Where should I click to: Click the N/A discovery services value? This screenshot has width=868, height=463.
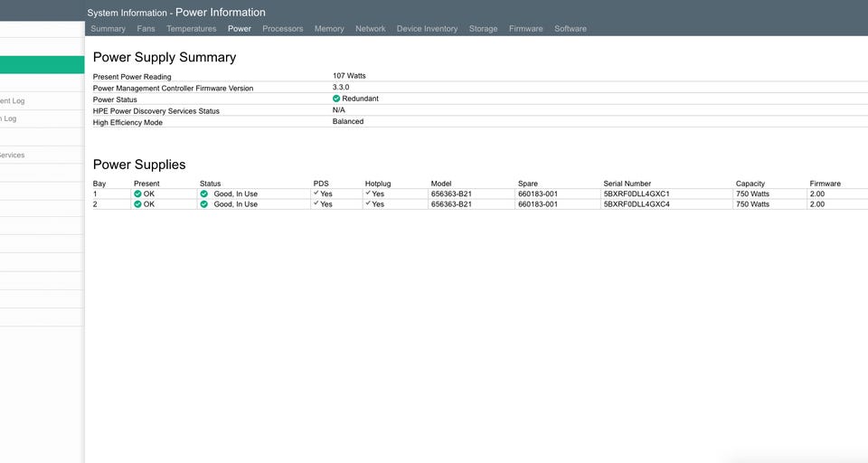[x=339, y=110]
